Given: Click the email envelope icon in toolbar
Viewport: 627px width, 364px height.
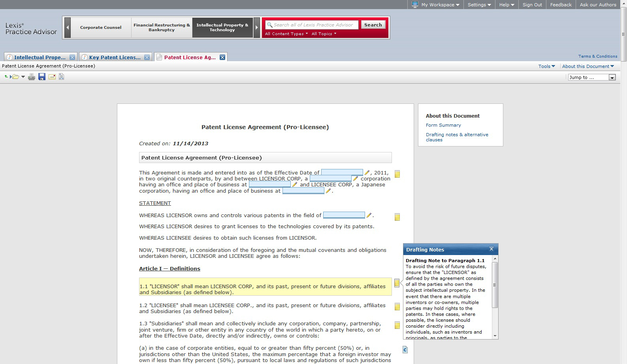Looking at the screenshot, I should pyautogui.click(x=52, y=77).
